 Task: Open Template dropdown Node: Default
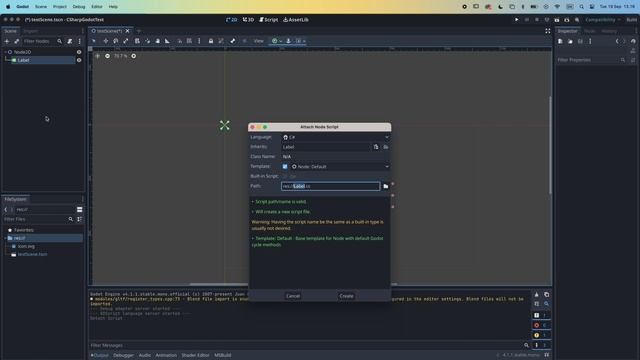click(340, 167)
